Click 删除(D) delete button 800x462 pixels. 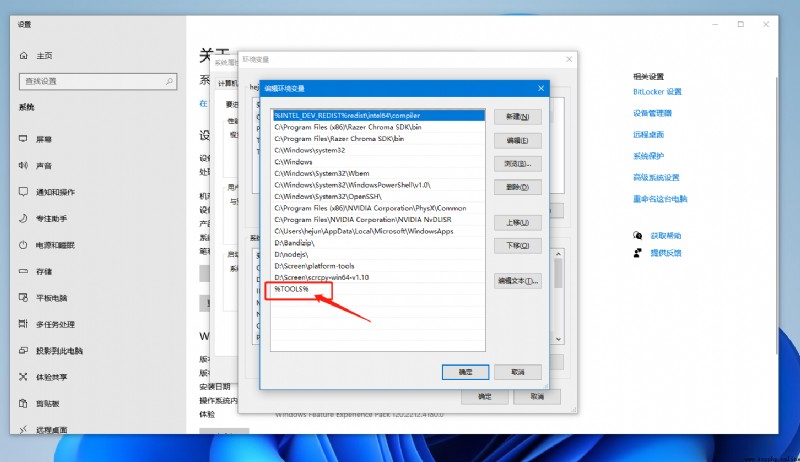[x=517, y=187]
